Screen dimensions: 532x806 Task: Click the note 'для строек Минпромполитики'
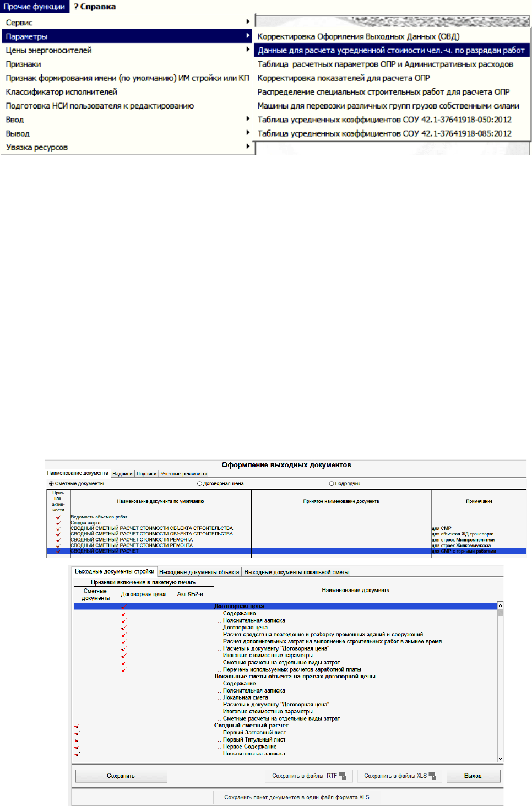463,539
